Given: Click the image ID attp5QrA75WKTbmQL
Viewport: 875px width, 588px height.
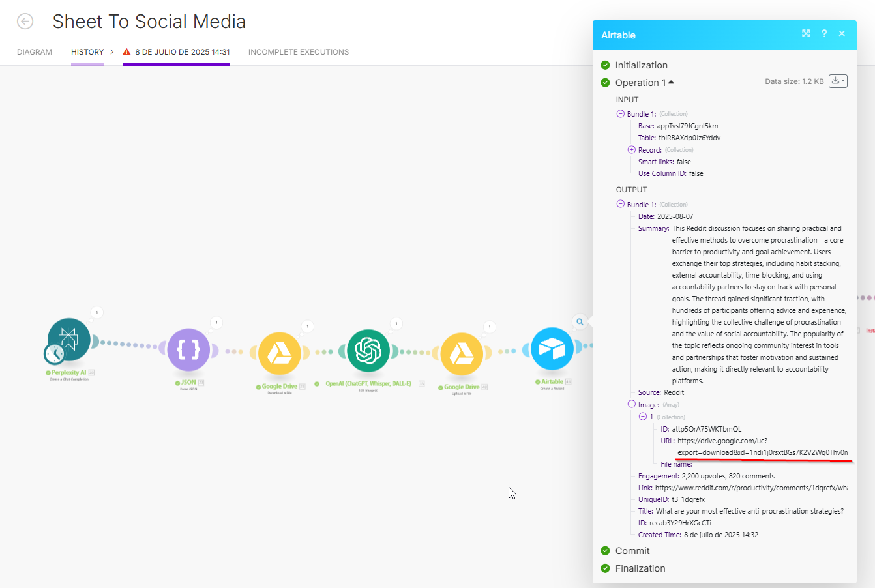Looking at the screenshot, I should point(707,429).
